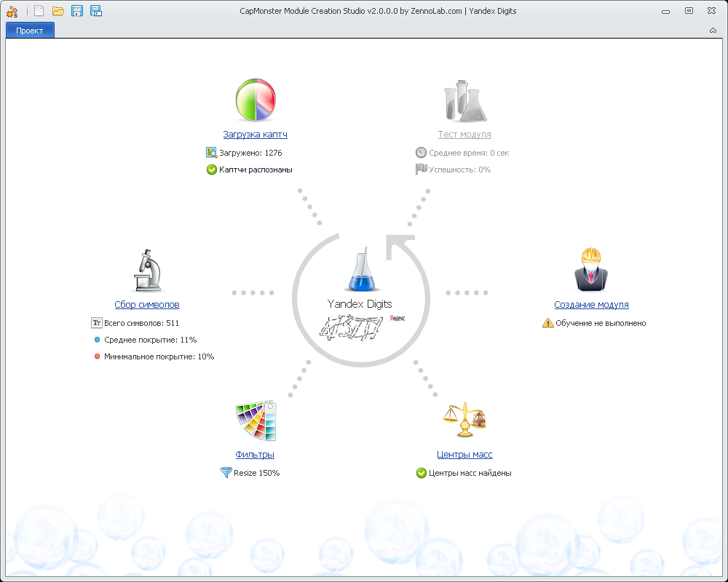
Task: Save the project with the floppy disk icon
Action: (77, 11)
